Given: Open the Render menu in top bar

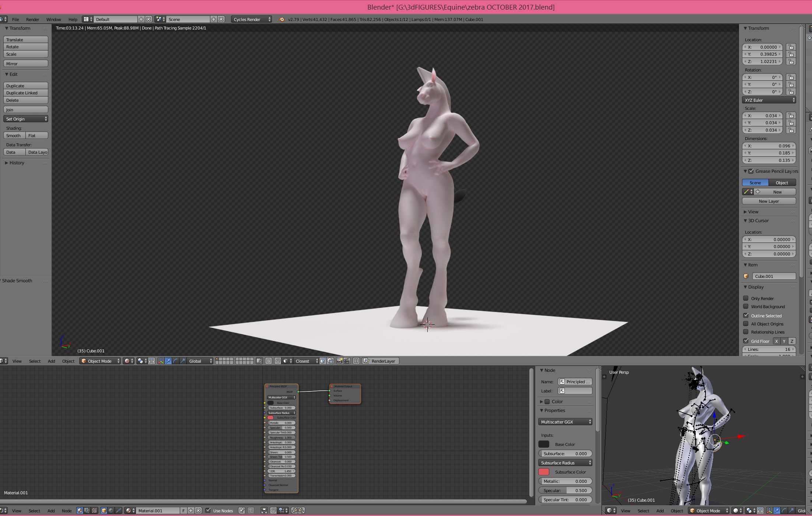Looking at the screenshot, I should tap(32, 20).
